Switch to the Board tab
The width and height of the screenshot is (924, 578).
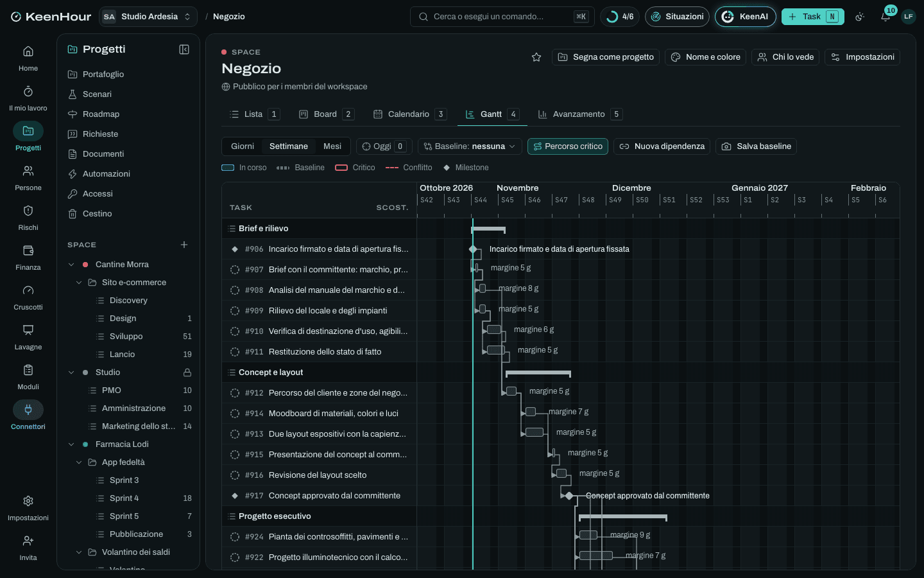click(x=326, y=114)
